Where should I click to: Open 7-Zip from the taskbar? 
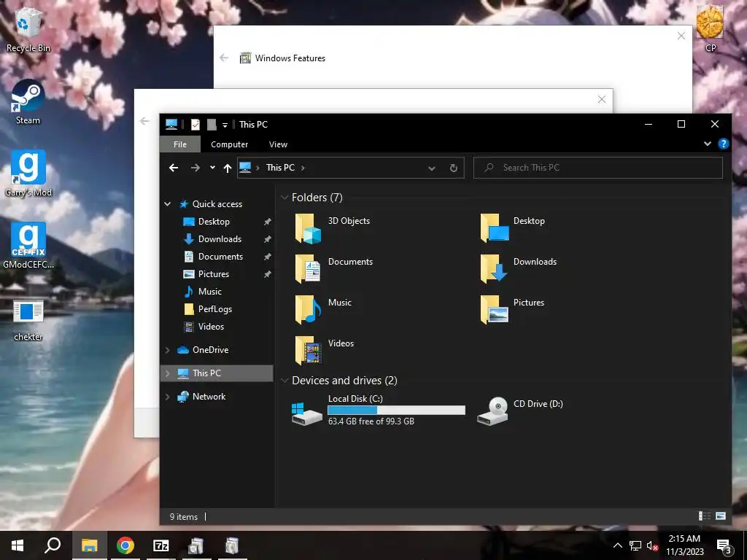(161, 545)
